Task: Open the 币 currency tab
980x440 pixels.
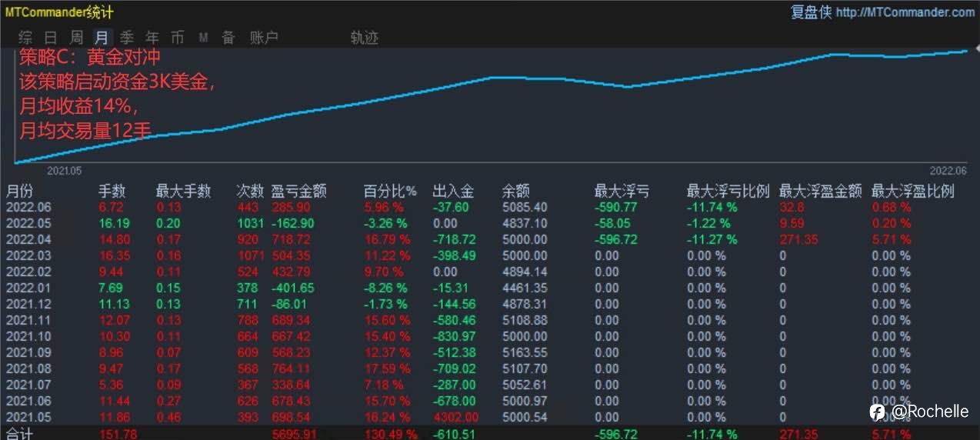Action: (x=178, y=37)
